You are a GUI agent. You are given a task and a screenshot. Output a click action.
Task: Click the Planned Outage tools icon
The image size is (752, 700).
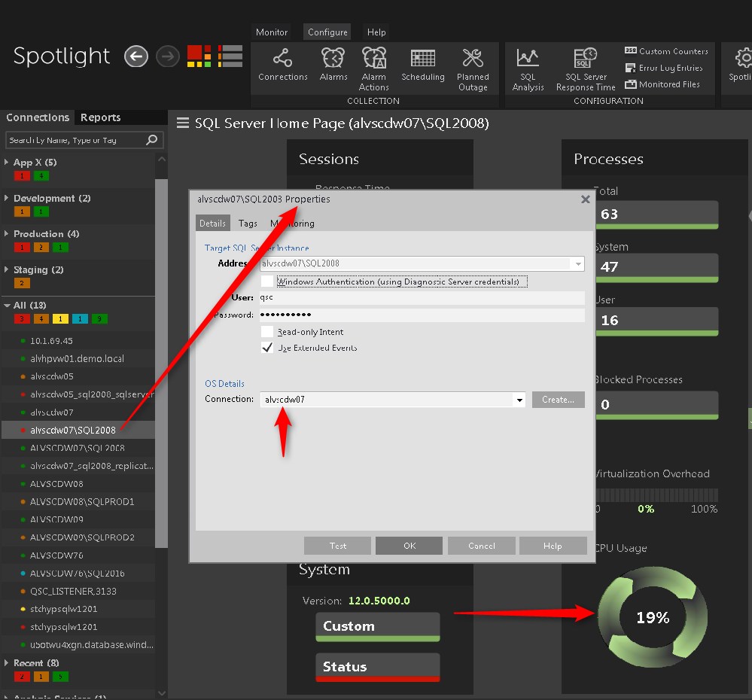click(x=473, y=59)
